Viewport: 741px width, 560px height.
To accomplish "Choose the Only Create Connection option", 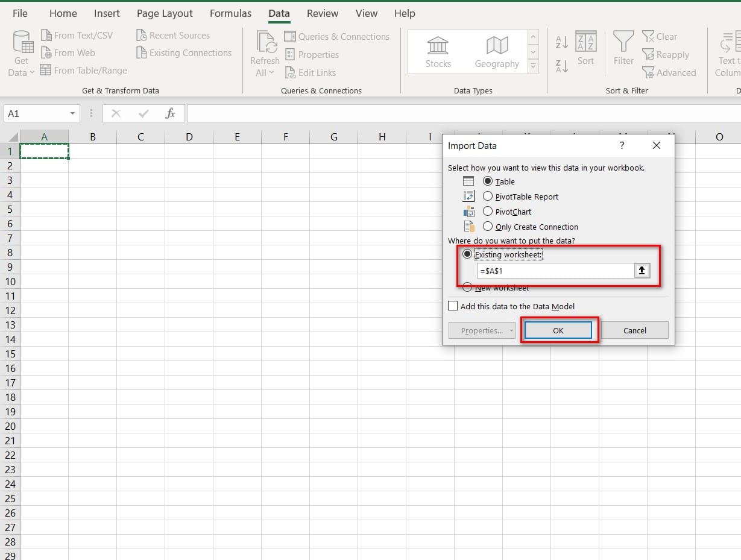I will [488, 226].
